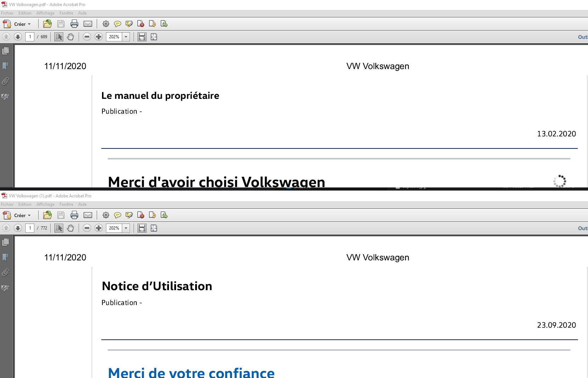588x378 pixels.
Task: Choose text selection tool in top window
Action: pos(59,36)
